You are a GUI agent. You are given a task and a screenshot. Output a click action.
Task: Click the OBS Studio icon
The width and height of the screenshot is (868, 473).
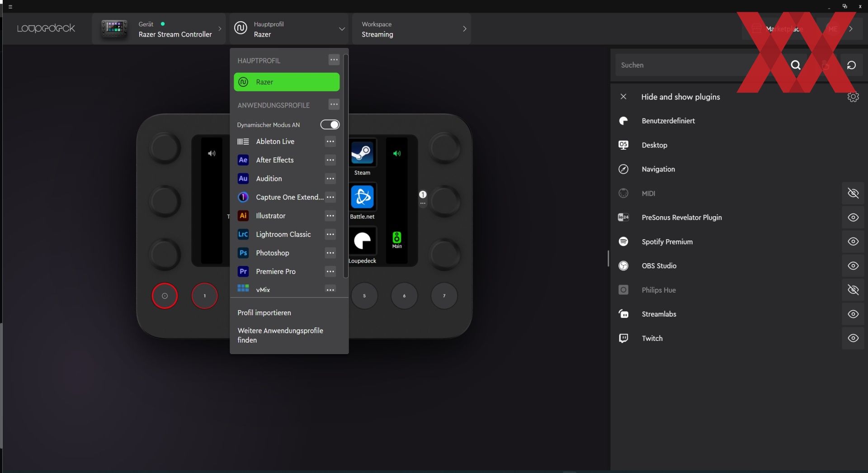pyautogui.click(x=623, y=266)
